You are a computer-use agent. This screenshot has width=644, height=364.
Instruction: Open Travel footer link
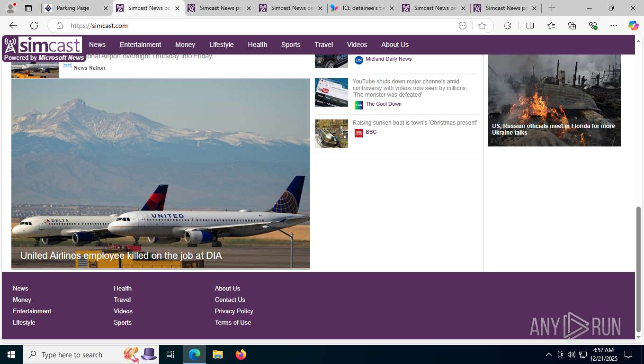point(122,300)
